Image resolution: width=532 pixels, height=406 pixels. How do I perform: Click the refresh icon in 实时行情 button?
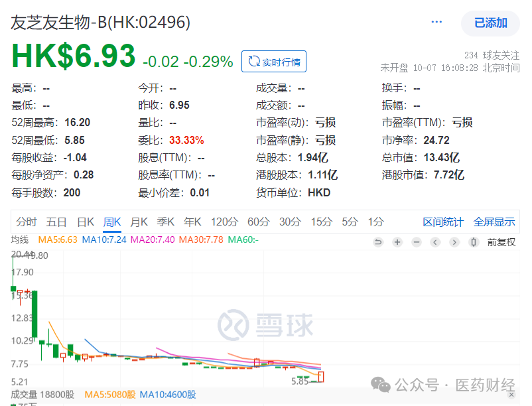[253, 62]
